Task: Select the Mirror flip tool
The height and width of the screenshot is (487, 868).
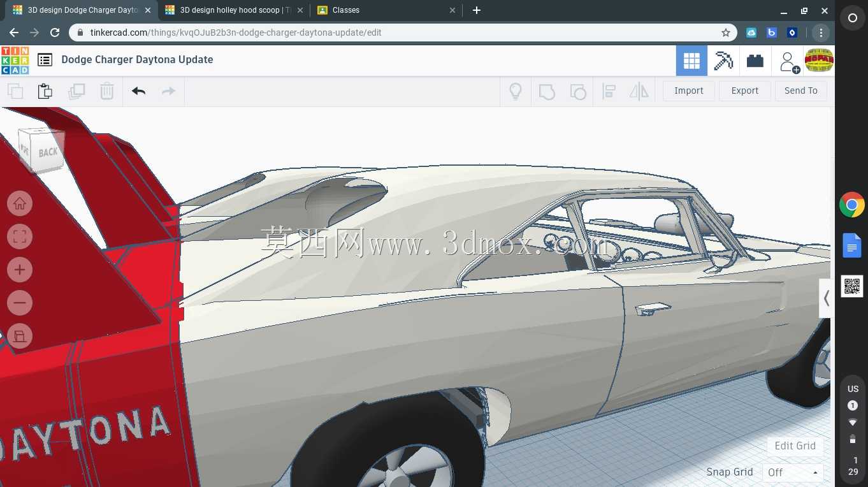Action: [639, 91]
